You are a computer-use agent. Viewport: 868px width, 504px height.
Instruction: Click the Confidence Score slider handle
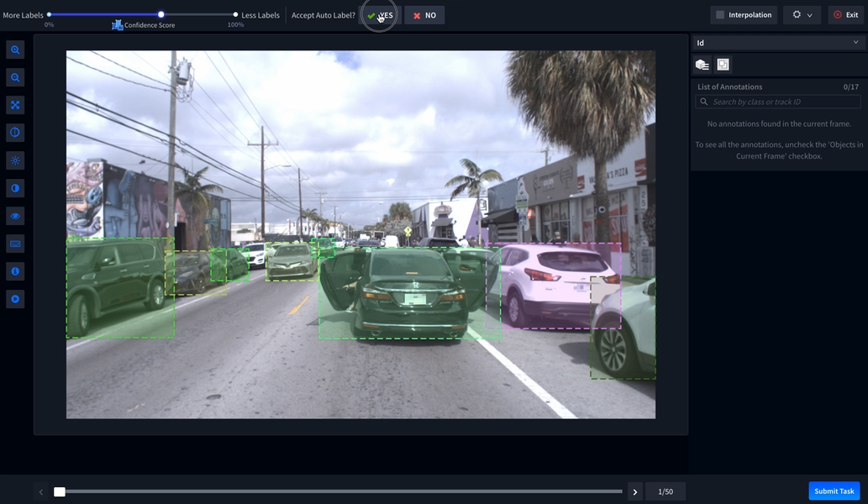161,14
